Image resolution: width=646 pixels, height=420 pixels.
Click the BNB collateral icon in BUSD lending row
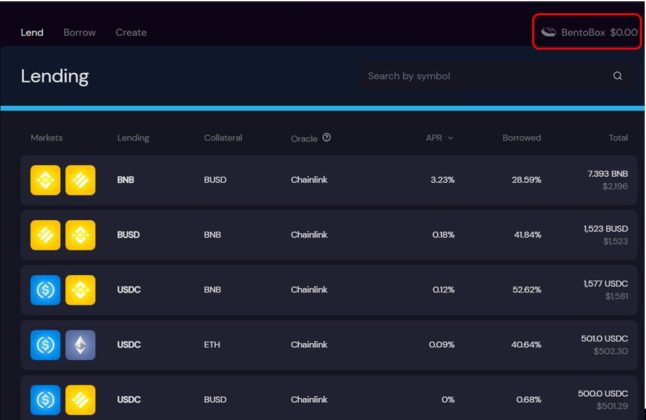tap(80, 235)
